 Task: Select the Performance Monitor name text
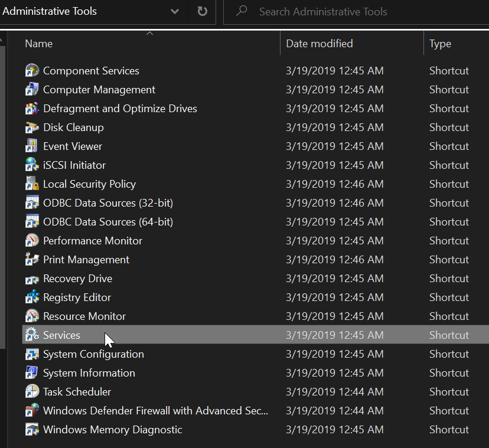(93, 241)
